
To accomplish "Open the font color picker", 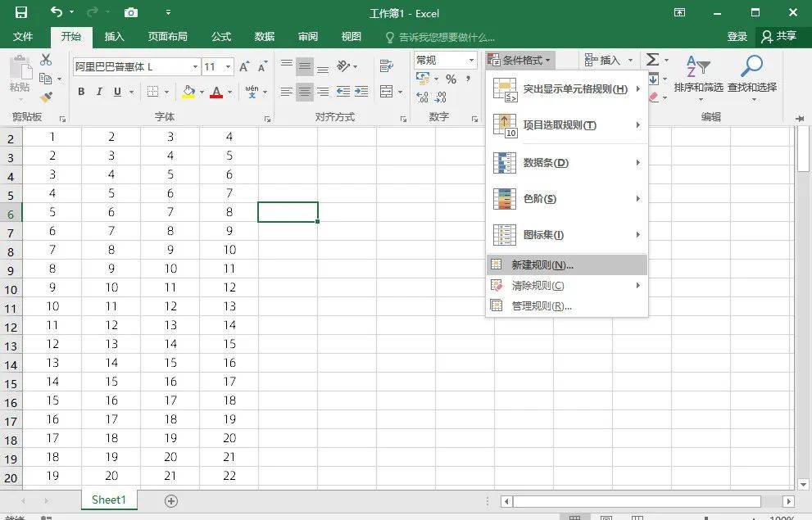I will (x=215, y=92).
